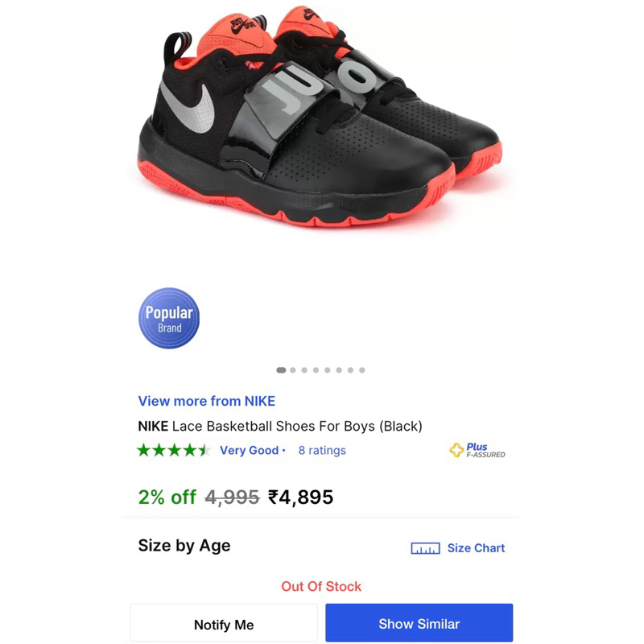The width and height of the screenshot is (644, 644).
Task: Select the first elongated carousel dot
Action: (x=281, y=370)
